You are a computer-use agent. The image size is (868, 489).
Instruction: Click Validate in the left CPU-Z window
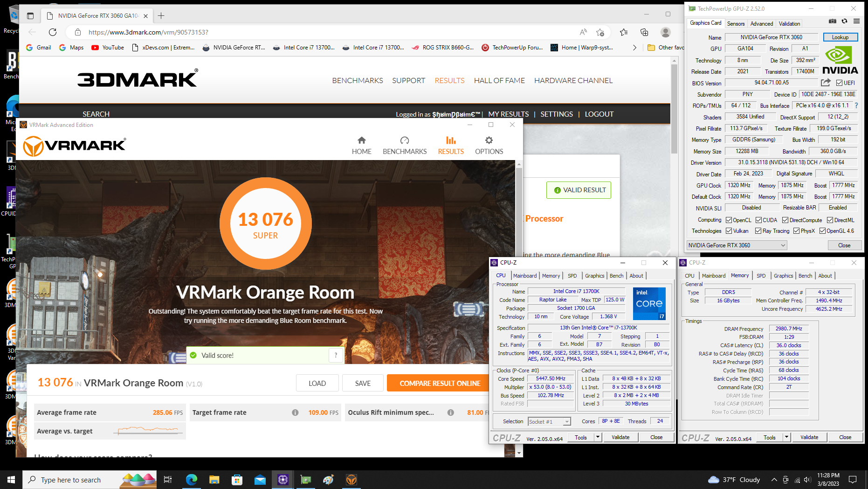[x=620, y=437]
